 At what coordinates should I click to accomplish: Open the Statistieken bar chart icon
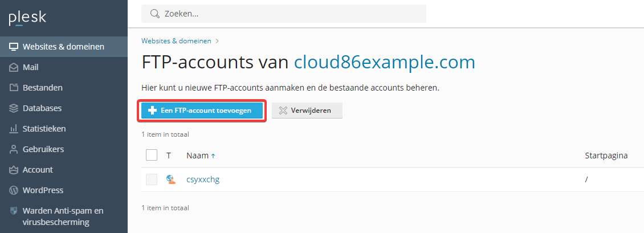click(x=14, y=129)
